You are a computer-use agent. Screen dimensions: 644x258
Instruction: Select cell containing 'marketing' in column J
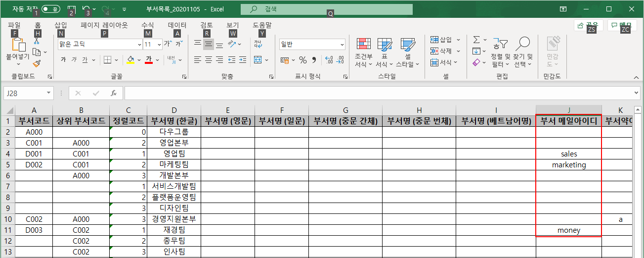568,165
